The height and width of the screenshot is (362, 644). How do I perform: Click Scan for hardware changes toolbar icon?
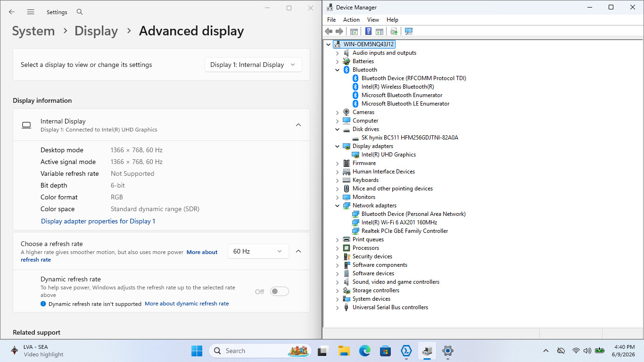click(x=409, y=31)
